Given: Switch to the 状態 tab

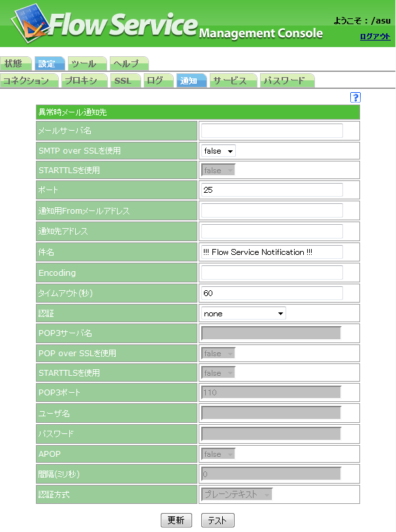Looking at the screenshot, I should [14, 63].
